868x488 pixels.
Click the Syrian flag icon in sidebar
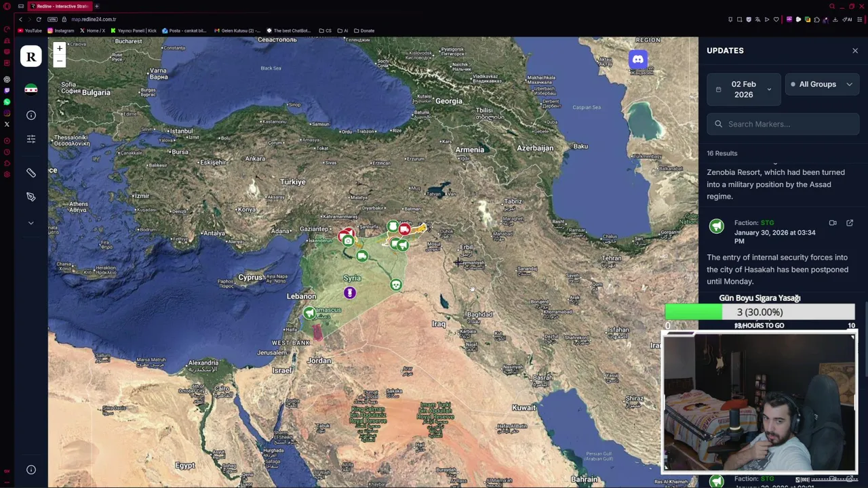(x=31, y=89)
